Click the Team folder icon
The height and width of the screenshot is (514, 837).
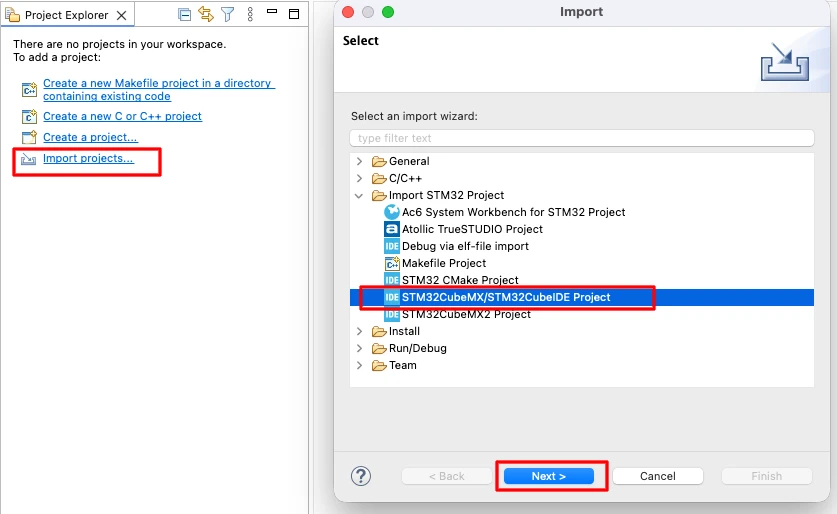[x=379, y=366]
